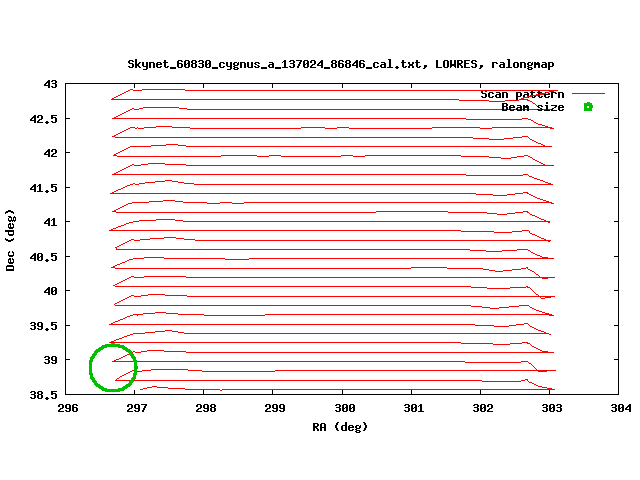
Task: Click the y-axis tick label 39.5
Action: point(44,326)
